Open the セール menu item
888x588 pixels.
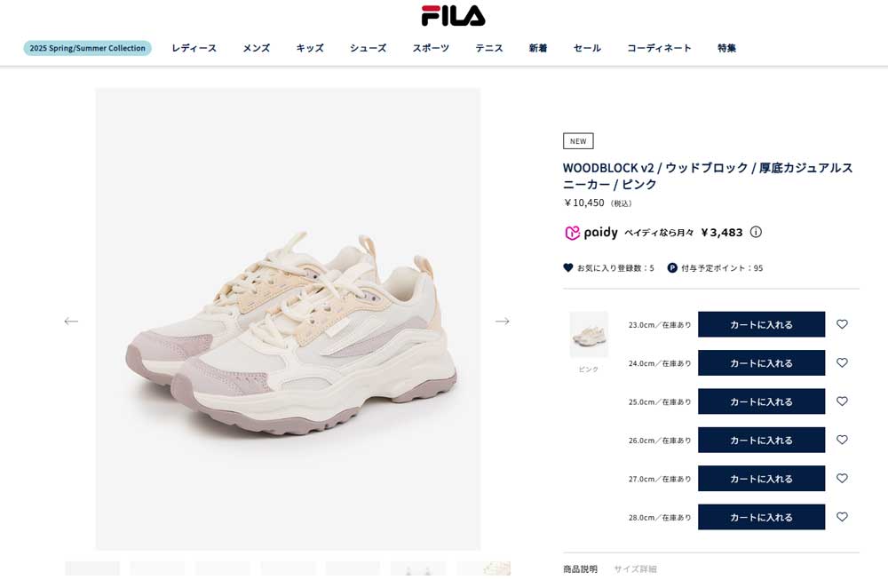click(x=587, y=48)
